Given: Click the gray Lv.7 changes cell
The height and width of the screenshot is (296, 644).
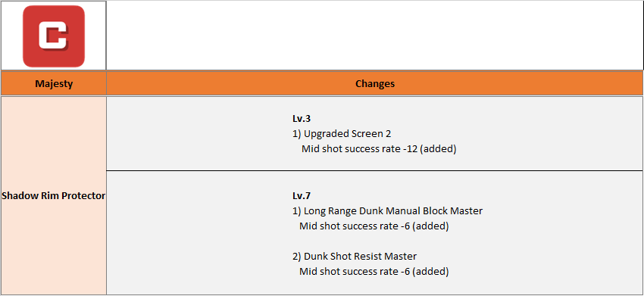Looking at the screenshot, I should pyautogui.click(x=374, y=232).
